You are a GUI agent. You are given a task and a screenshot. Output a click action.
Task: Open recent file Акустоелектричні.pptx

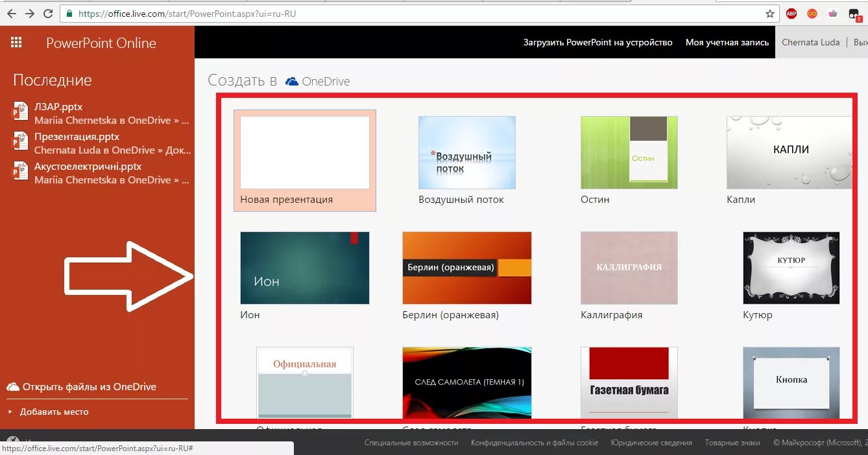(x=88, y=167)
